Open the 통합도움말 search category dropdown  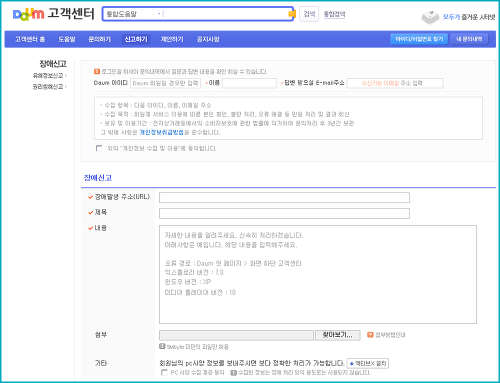pos(133,14)
